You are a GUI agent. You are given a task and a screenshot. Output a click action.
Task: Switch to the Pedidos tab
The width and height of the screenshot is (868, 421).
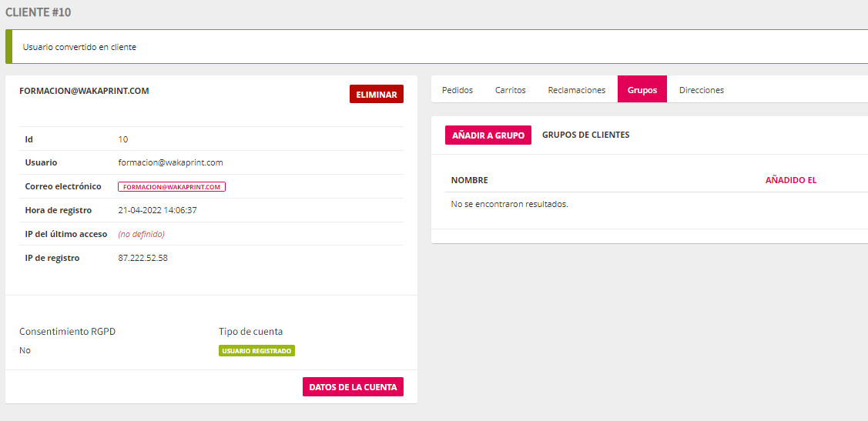[x=457, y=90]
